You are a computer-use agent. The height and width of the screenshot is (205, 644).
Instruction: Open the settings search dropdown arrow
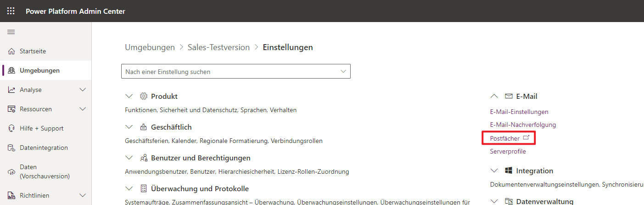343,71
